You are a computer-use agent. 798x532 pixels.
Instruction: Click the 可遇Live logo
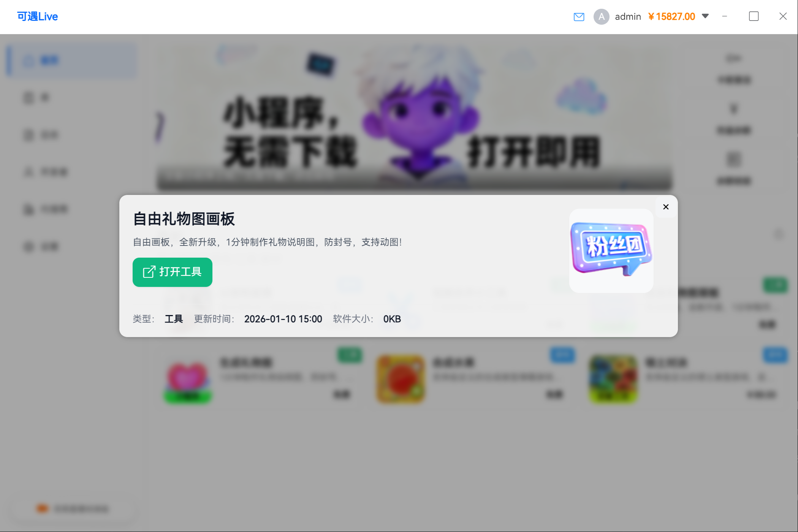37,16
